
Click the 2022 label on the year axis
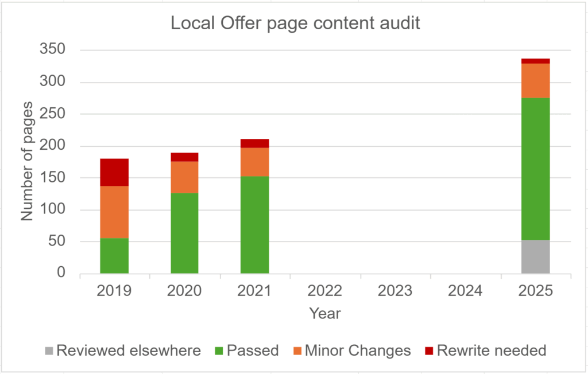324,291
